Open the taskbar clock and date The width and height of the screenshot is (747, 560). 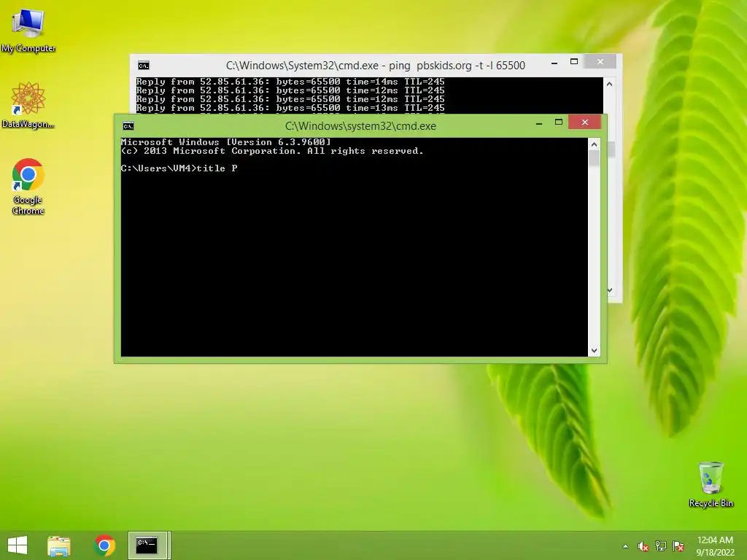(x=715, y=546)
